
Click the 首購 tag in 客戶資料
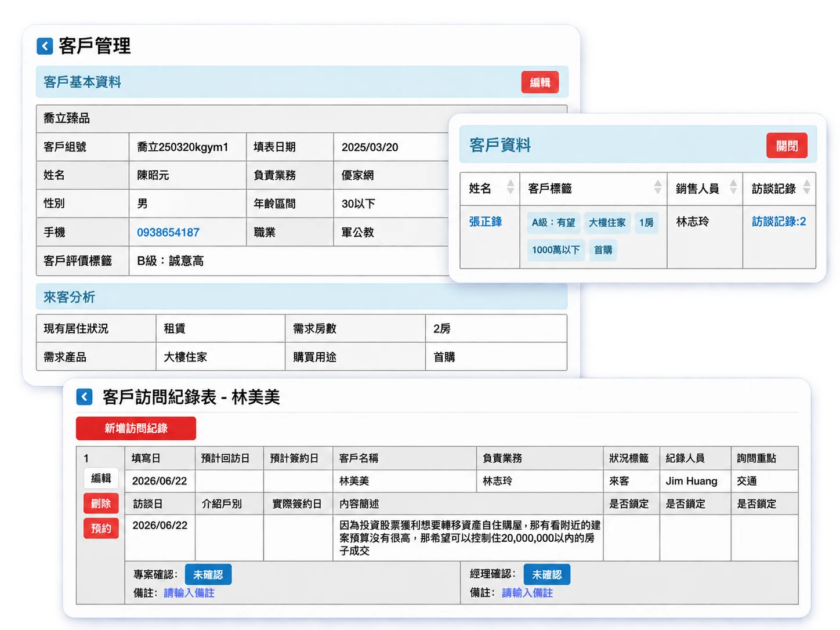click(x=603, y=250)
